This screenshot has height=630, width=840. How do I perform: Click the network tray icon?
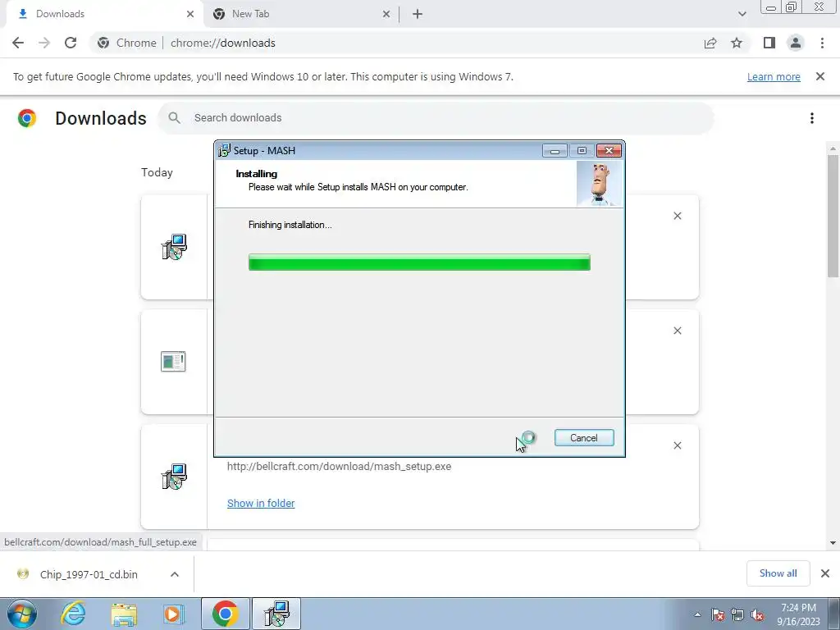[x=737, y=614]
